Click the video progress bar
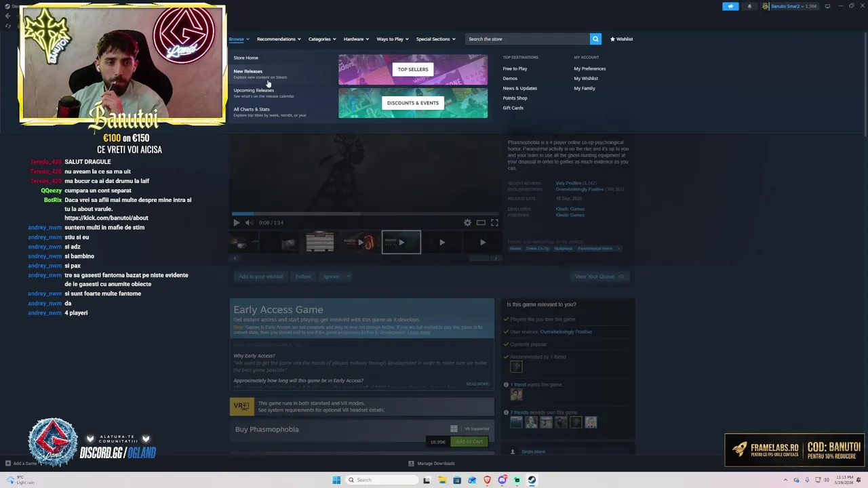This screenshot has width=868, height=488. tap(364, 214)
